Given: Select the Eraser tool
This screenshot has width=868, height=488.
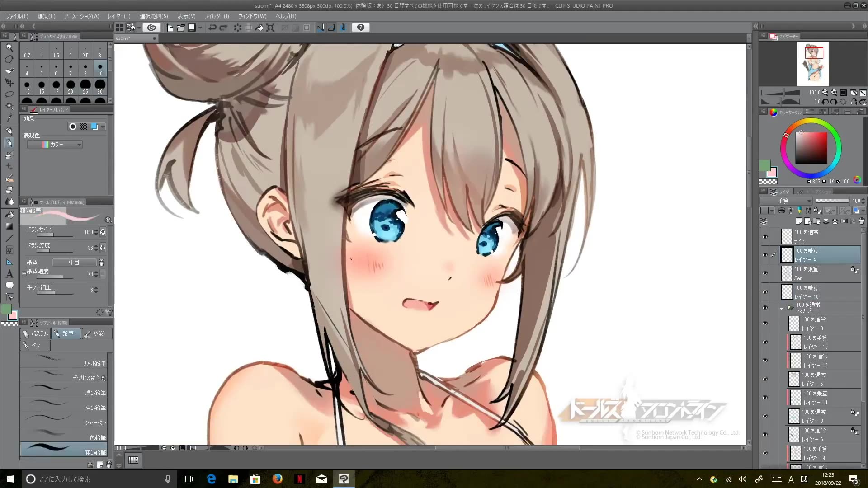Looking at the screenshot, I should 9,190.
